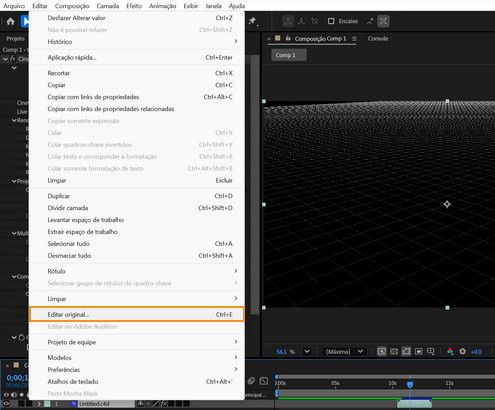
Task: Click the show channel RGB color icon
Action: point(450,351)
